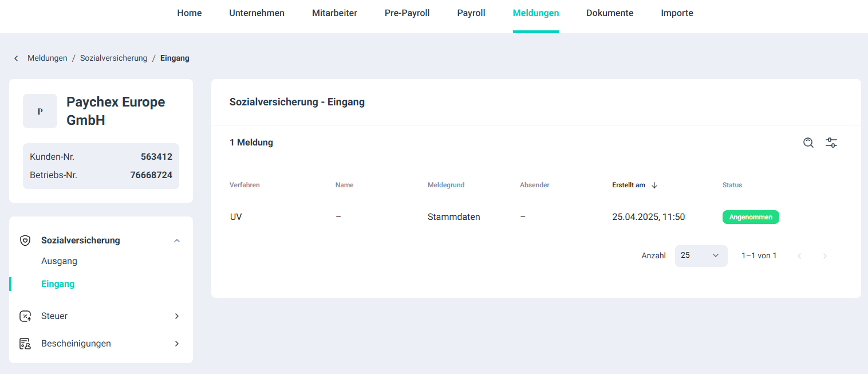Viewport: 868px width, 374px height.
Task: Click the sort arrow next to Erstellt am
Action: click(x=654, y=185)
